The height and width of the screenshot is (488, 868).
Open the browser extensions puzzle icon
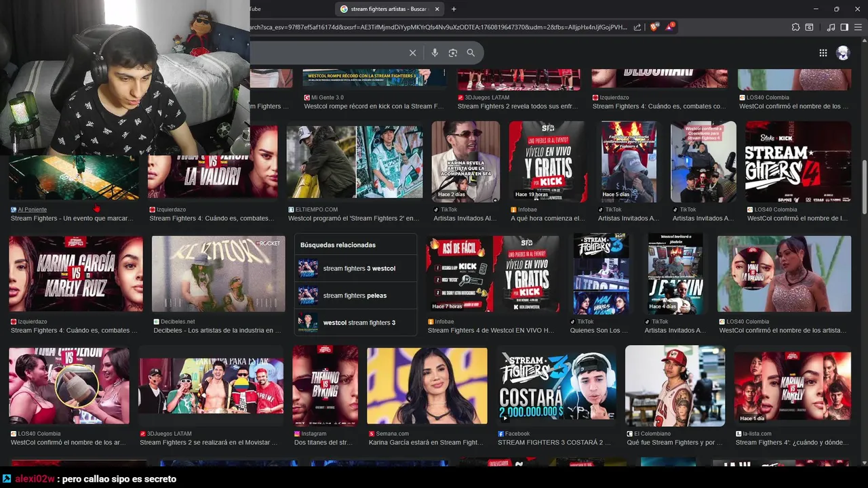click(x=795, y=27)
